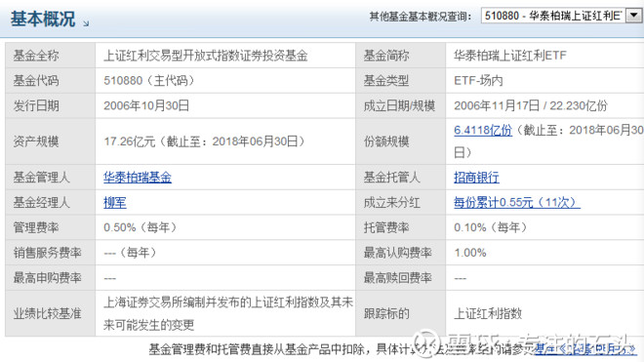Click the tracking target value 上证红利指数
644x362 pixels.
pyautogui.click(x=488, y=314)
